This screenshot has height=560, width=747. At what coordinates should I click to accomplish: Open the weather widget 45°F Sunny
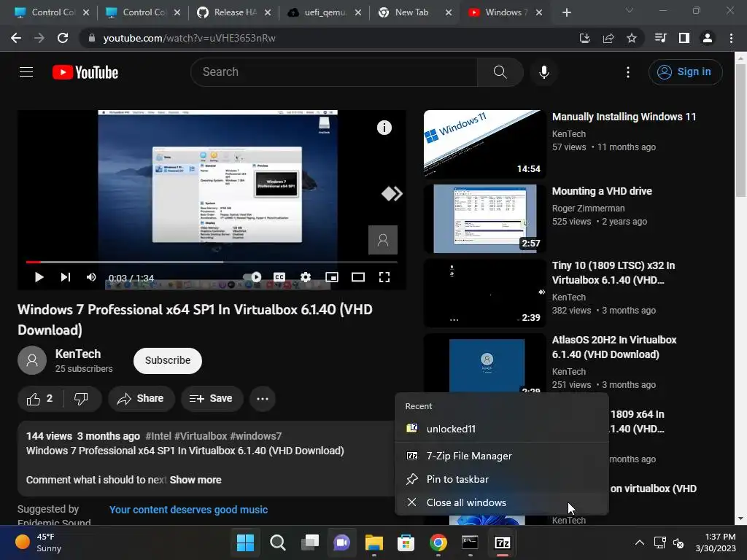(x=39, y=542)
